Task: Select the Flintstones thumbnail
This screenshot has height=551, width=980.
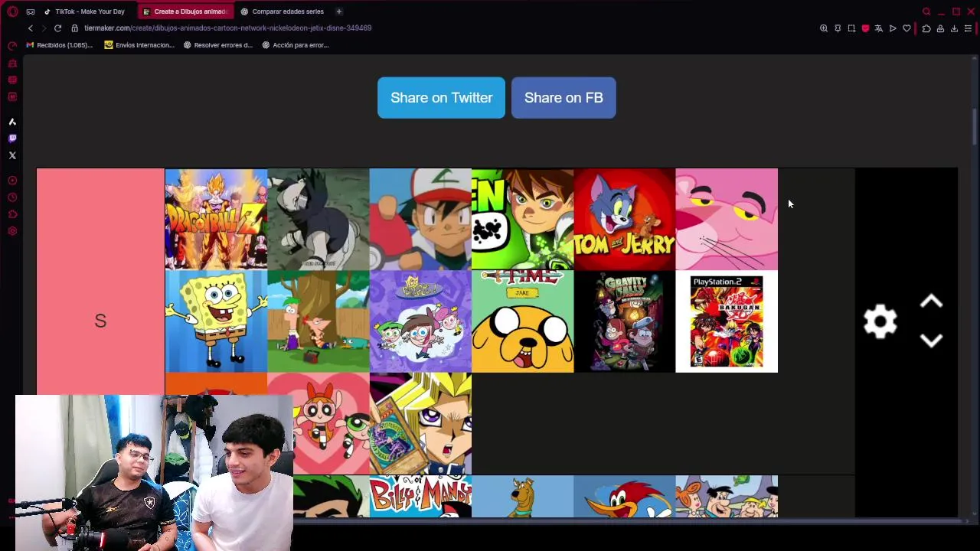Action: 727,496
